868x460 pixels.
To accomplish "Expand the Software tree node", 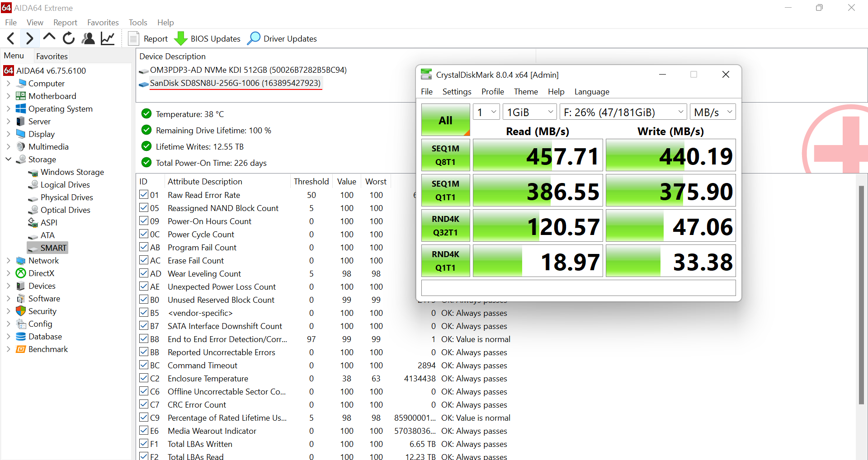I will [8, 299].
